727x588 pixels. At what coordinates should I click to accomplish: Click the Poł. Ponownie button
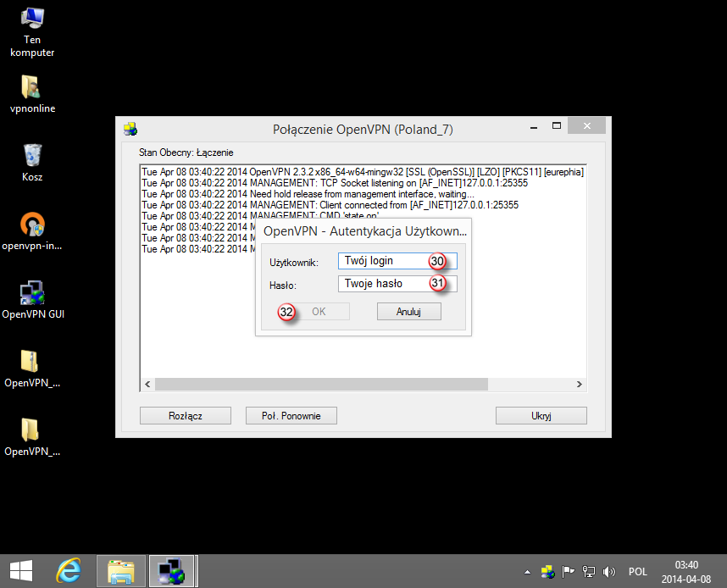(x=291, y=415)
